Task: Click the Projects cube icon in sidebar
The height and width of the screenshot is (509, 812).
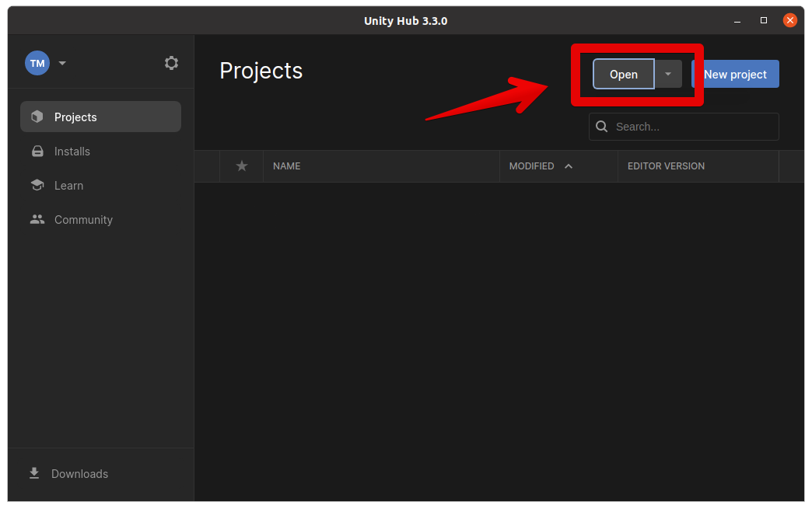Action: coord(37,117)
